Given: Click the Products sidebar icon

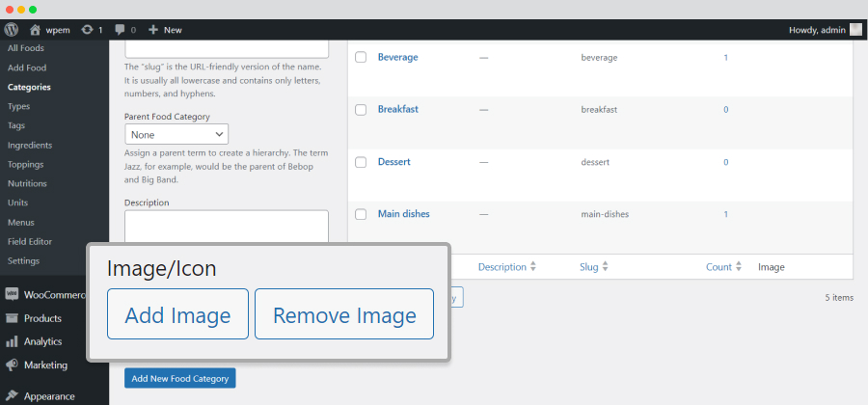Looking at the screenshot, I should pos(11,318).
